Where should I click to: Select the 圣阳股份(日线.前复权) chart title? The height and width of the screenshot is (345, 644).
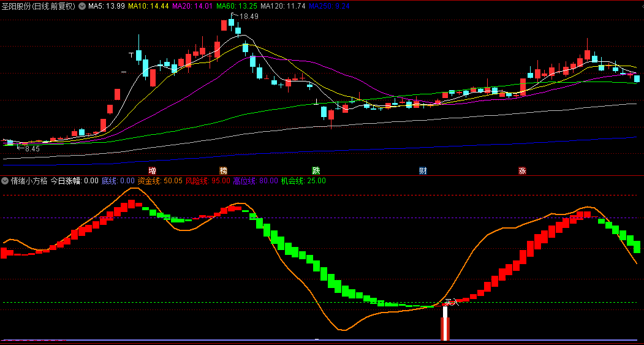39,6
